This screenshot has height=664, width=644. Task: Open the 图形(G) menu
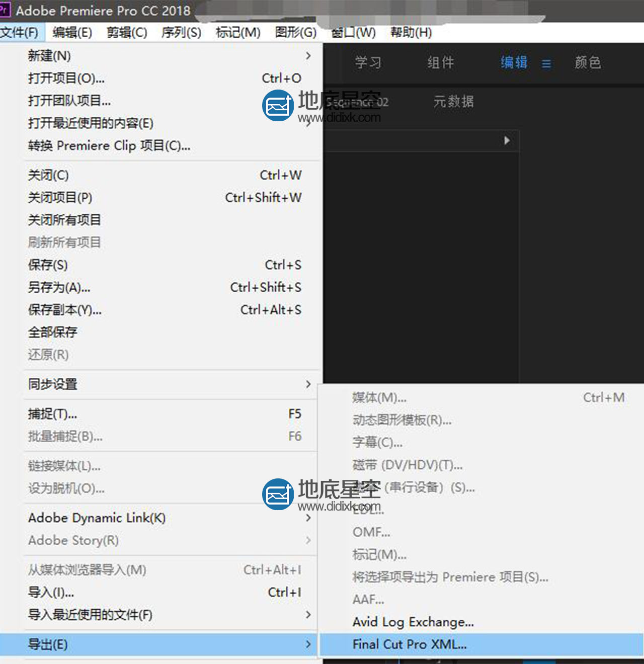296,33
